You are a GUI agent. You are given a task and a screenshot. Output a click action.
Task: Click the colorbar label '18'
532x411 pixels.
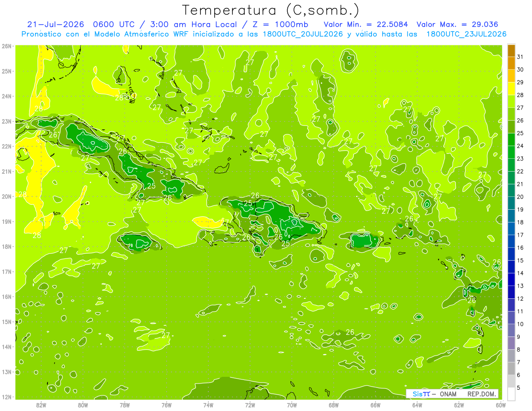[520, 222]
